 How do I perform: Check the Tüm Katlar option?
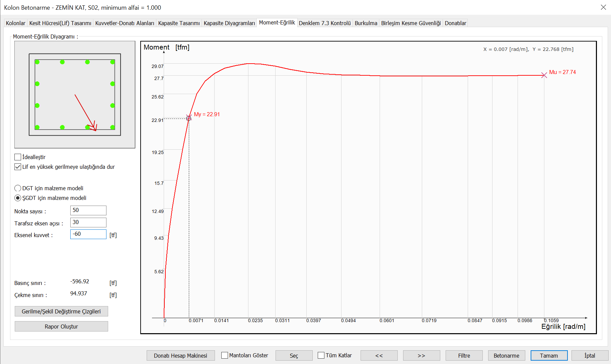321,355
